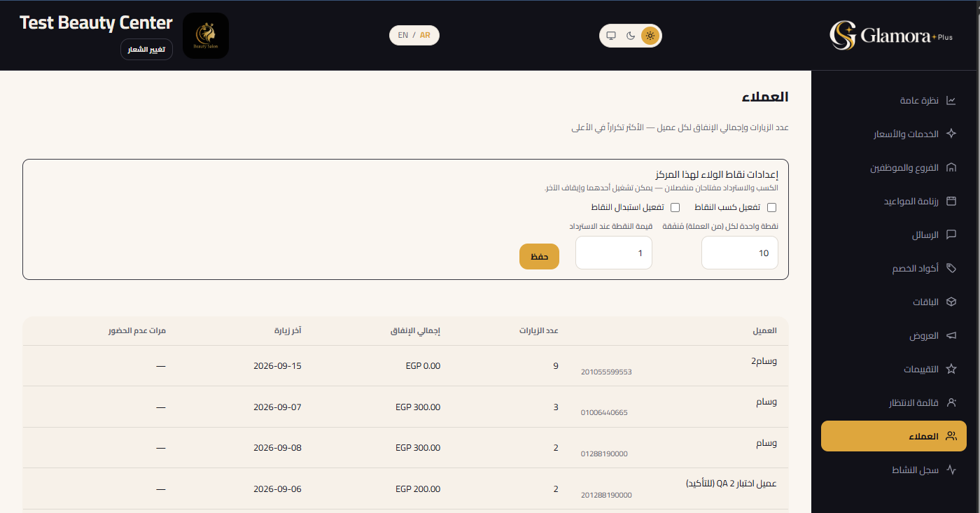Click the activity pulse icon for سجل النشاط
The width and height of the screenshot is (980, 513).
tap(951, 470)
